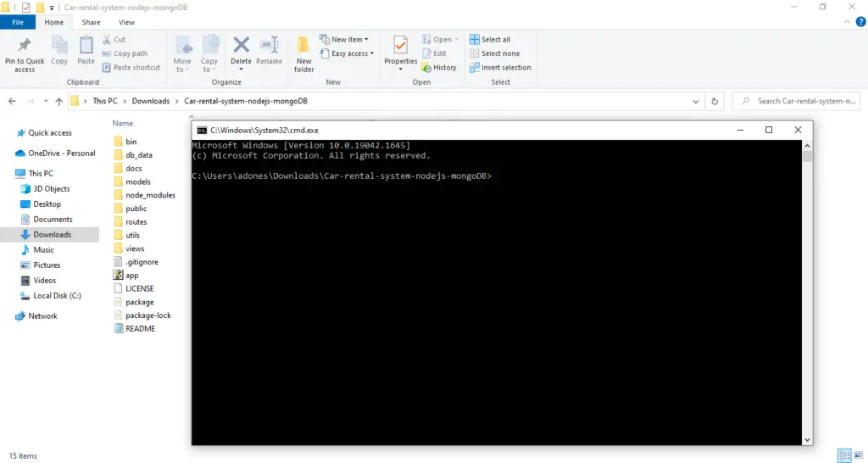Open Explorer Help question mark
This screenshot has width=868, height=463.
[x=861, y=22]
